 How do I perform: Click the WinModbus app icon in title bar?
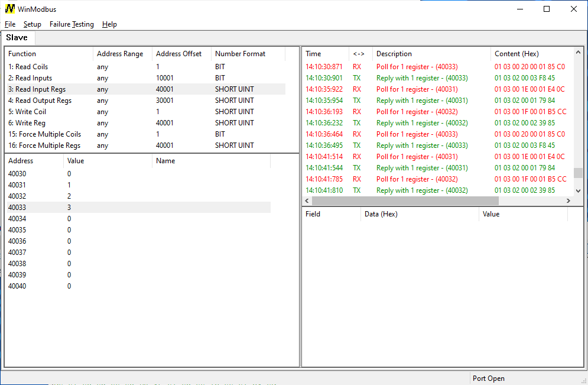tap(9, 9)
